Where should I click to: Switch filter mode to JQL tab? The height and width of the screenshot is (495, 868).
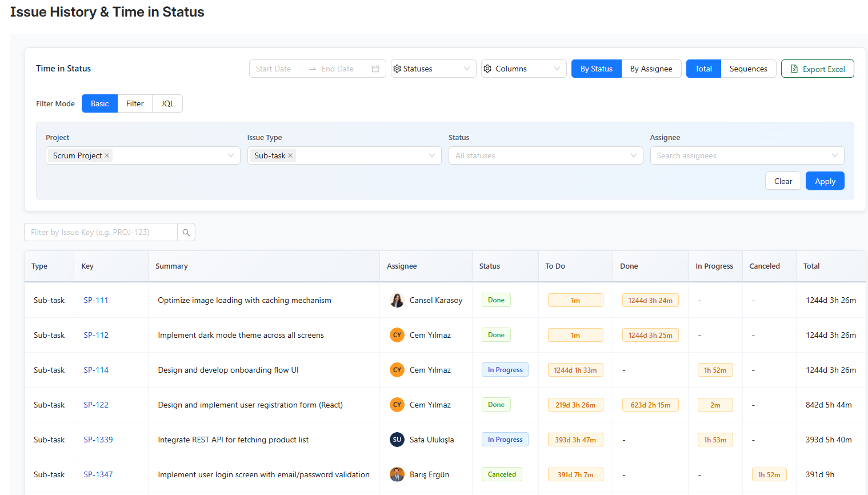[167, 103]
